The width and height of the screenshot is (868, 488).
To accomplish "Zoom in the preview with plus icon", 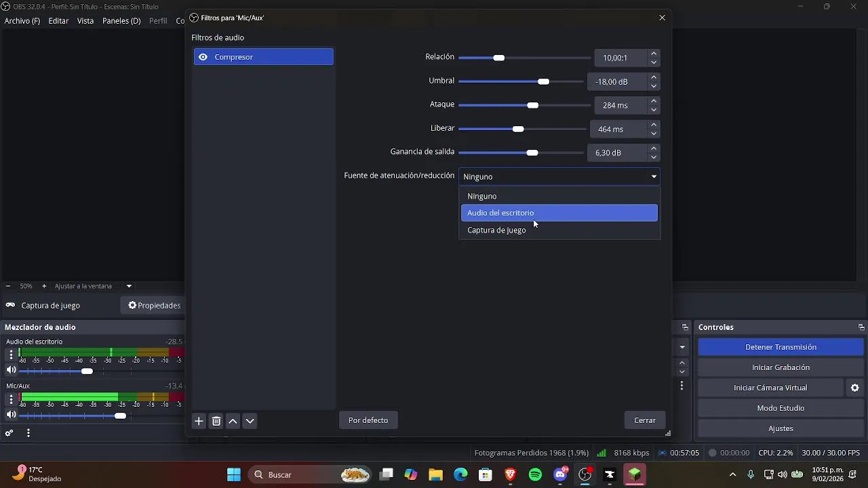I will coord(44,286).
